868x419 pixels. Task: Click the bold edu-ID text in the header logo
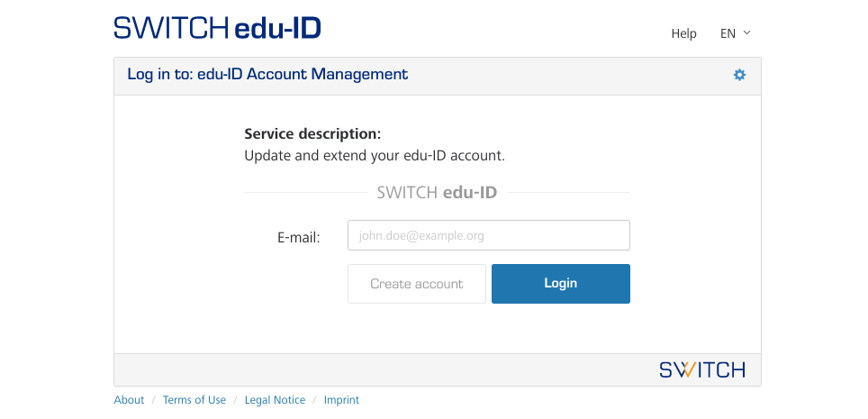277,28
